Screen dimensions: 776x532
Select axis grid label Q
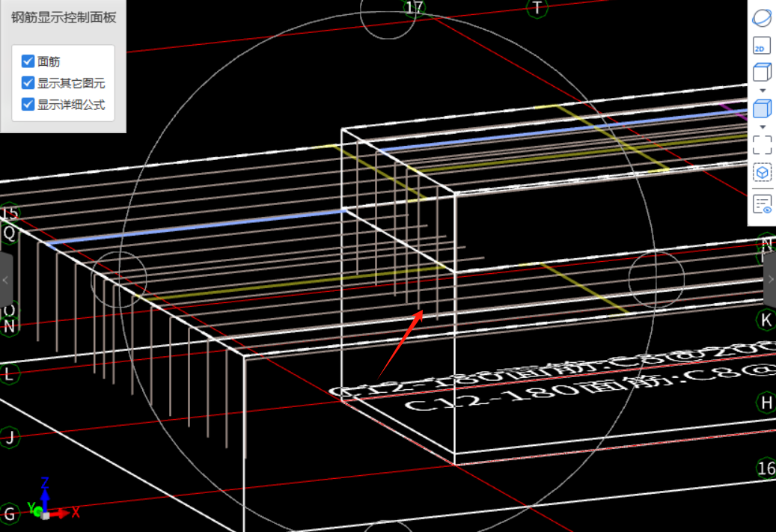[9, 233]
